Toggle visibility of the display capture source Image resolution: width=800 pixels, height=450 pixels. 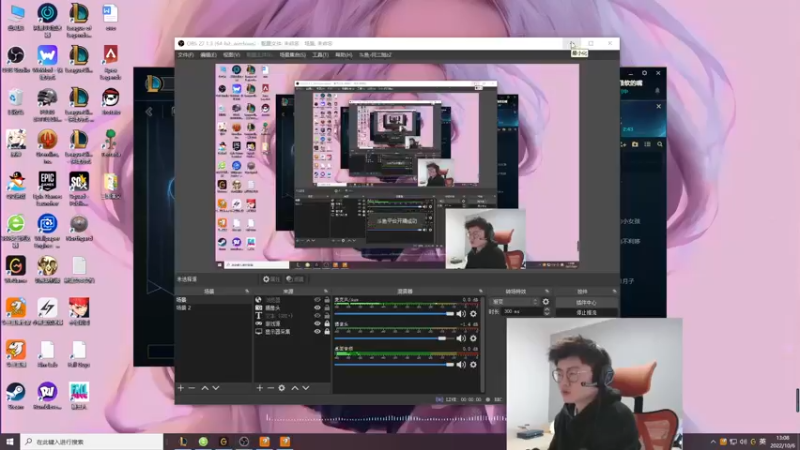pyautogui.click(x=317, y=332)
